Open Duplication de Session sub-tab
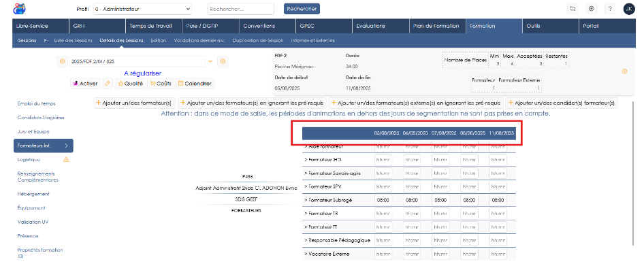644x268 pixels. 258,41
